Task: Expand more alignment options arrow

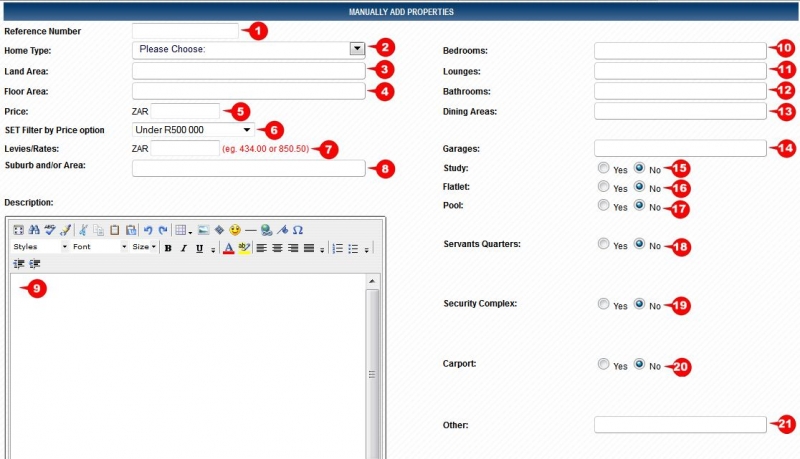Action: point(322,250)
